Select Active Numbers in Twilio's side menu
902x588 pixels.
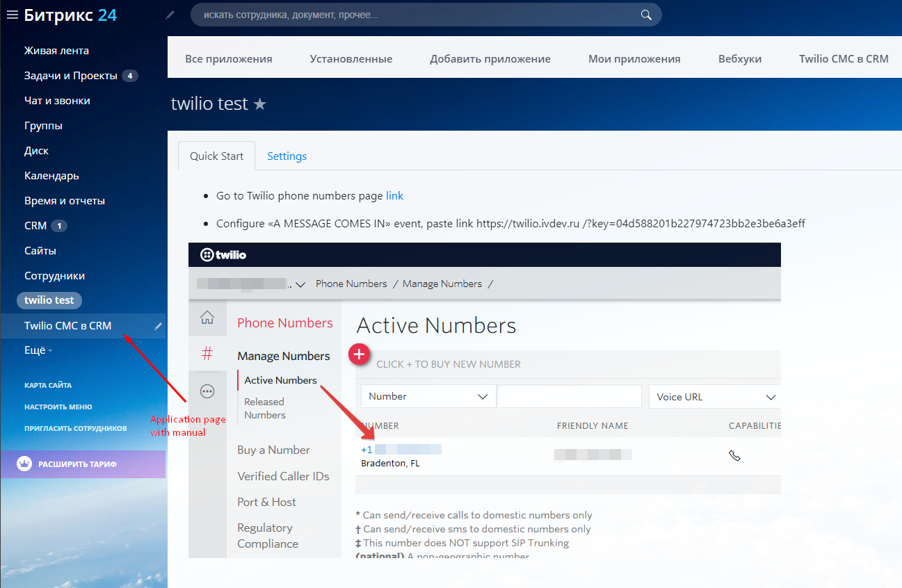(280, 380)
